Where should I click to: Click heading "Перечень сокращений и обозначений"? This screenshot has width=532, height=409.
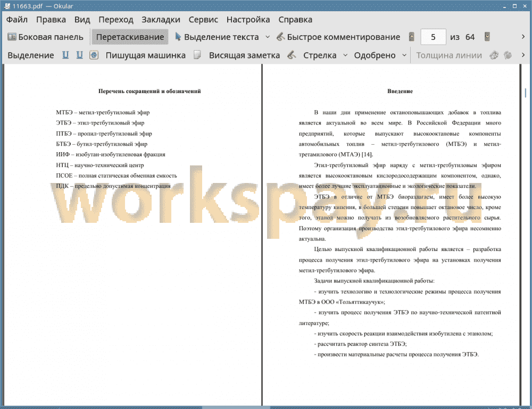point(149,91)
